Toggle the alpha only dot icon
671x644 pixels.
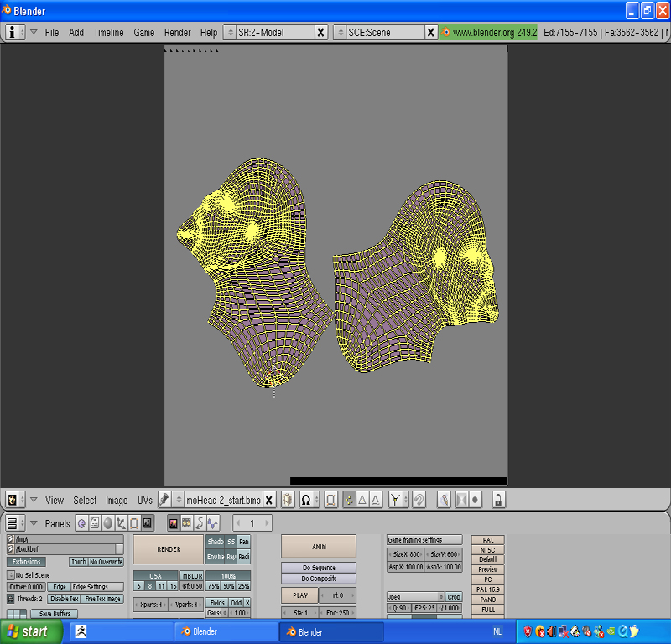475,500
